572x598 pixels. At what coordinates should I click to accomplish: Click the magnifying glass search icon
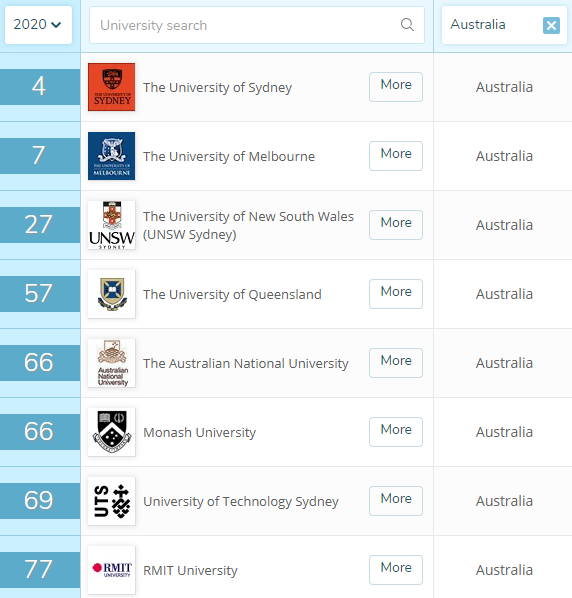(407, 25)
